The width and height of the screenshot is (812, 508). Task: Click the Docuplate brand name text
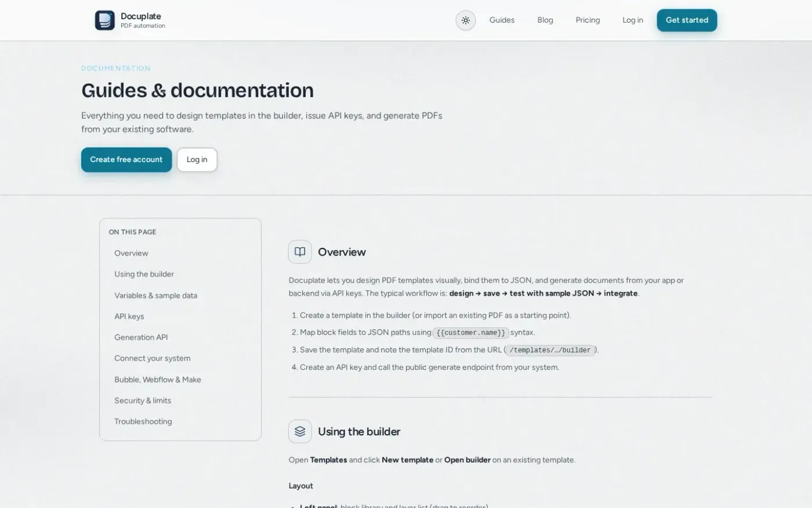tap(141, 16)
